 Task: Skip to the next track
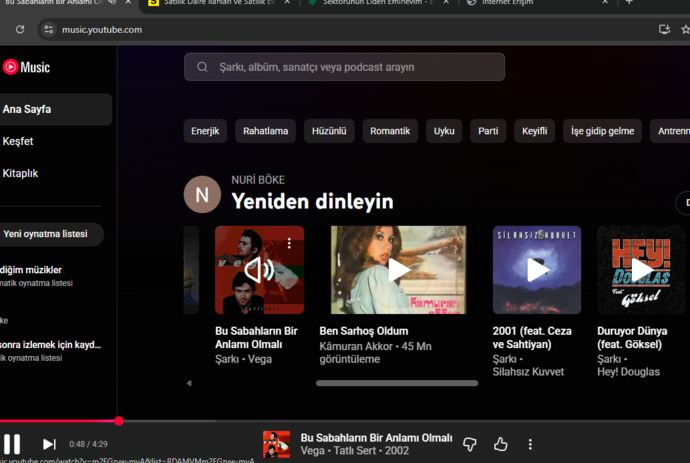coord(49,444)
